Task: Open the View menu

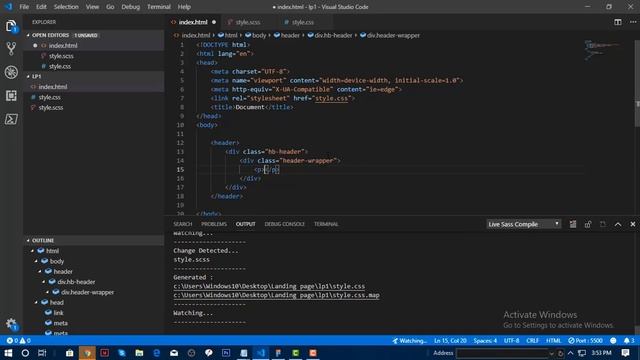Action: click(x=92, y=7)
